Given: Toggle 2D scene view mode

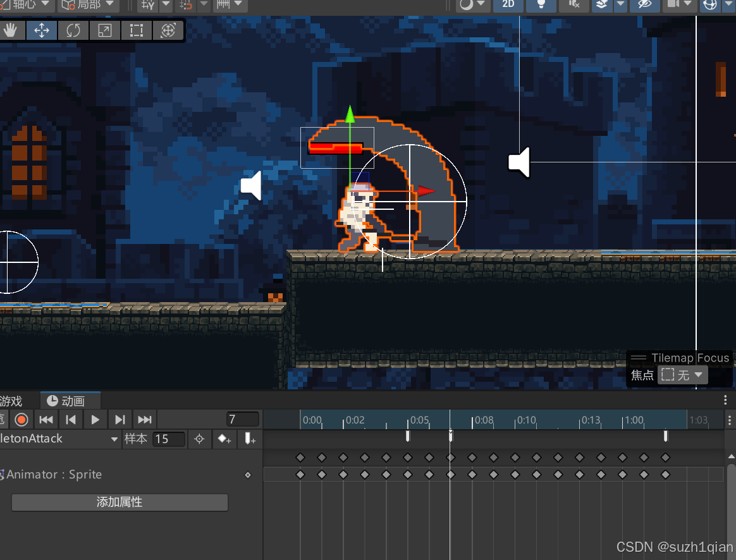Looking at the screenshot, I should (508, 4).
